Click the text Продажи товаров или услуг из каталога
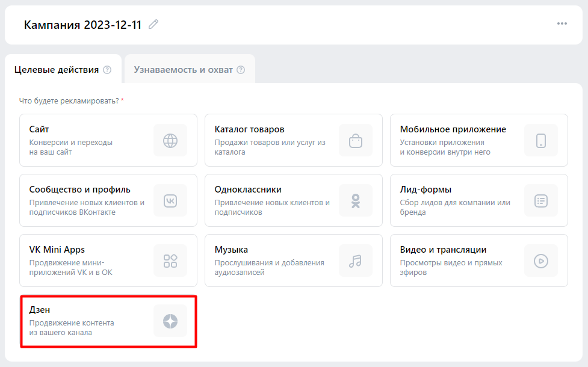 [270, 147]
